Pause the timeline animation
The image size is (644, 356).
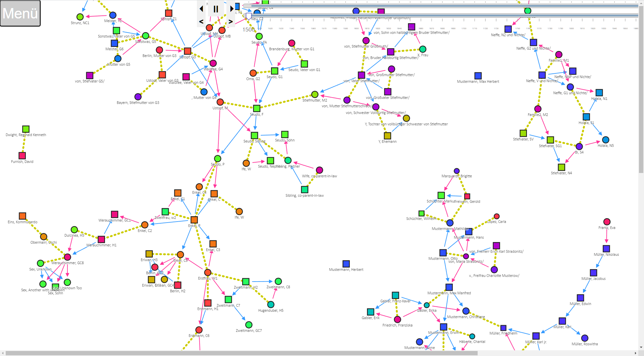coord(216,9)
